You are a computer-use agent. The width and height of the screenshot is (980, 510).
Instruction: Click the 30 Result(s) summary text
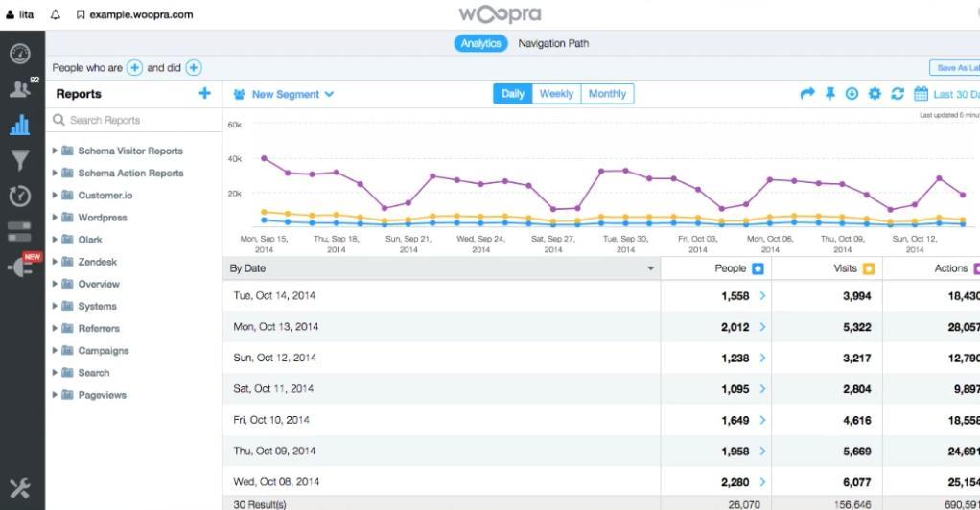coord(259,503)
